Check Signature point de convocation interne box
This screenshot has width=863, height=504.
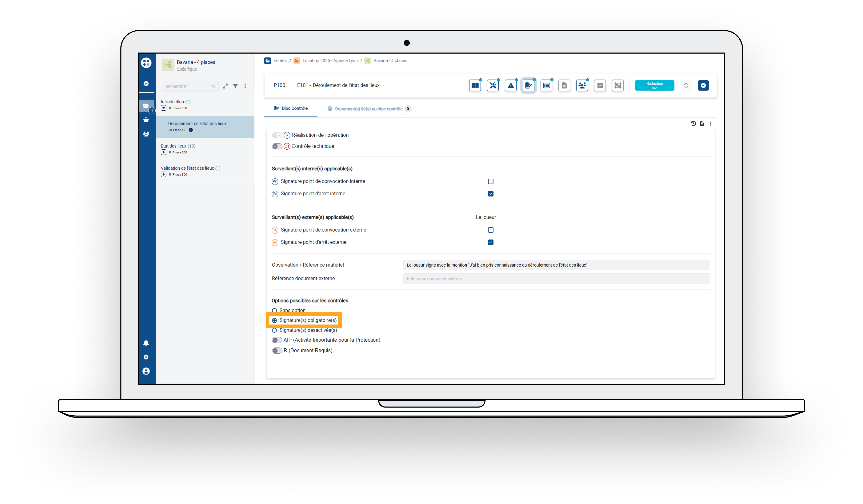(x=490, y=181)
